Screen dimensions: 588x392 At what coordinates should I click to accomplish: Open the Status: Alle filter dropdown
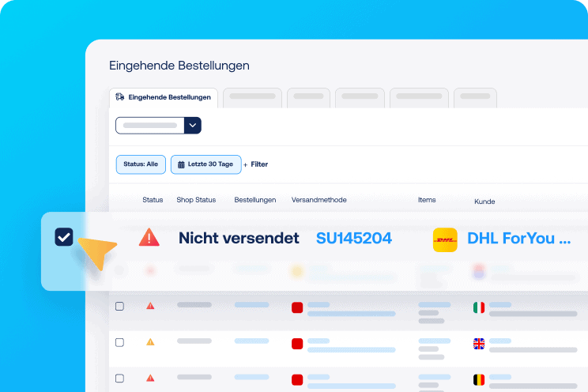pos(141,164)
